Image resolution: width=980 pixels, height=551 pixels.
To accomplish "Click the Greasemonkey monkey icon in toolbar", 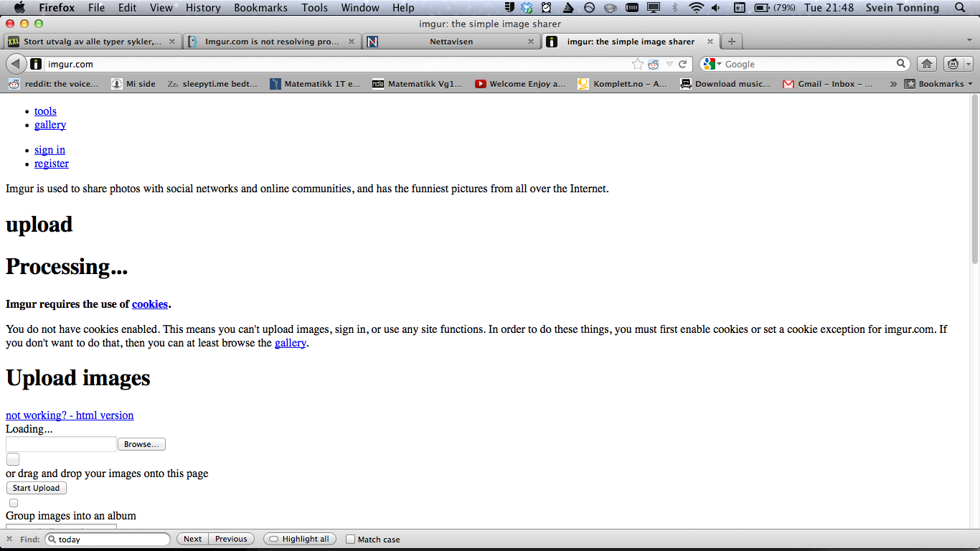I will 953,64.
